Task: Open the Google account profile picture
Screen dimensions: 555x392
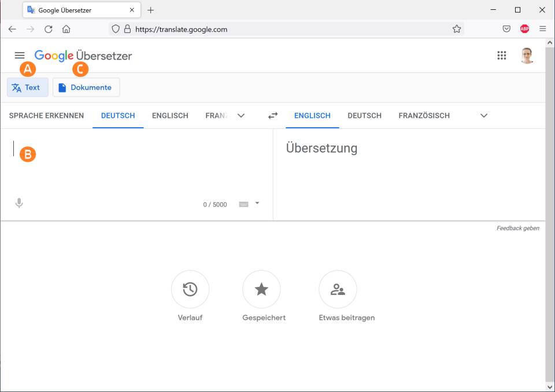Action: (x=527, y=56)
